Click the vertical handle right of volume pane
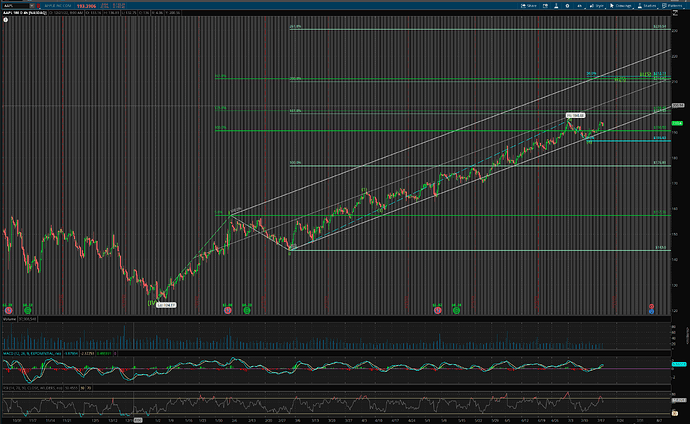The height and width of the screenshot is (424, 690). pyautogui.click(x=687, y=335)
